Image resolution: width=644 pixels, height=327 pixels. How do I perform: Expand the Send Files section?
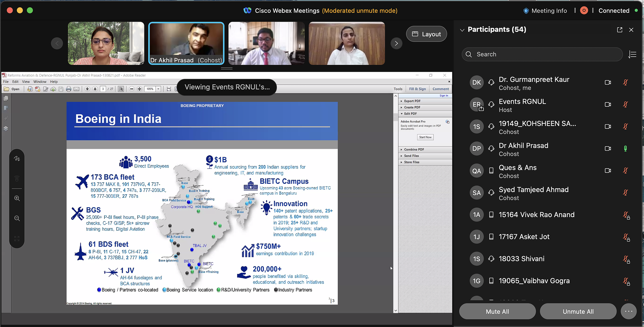tap(425, 156)
